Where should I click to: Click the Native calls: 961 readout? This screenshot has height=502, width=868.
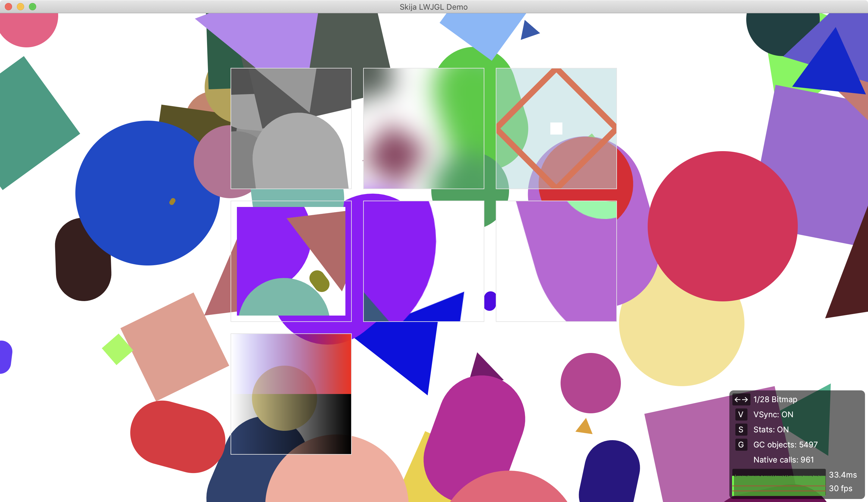tap(783, 459)
